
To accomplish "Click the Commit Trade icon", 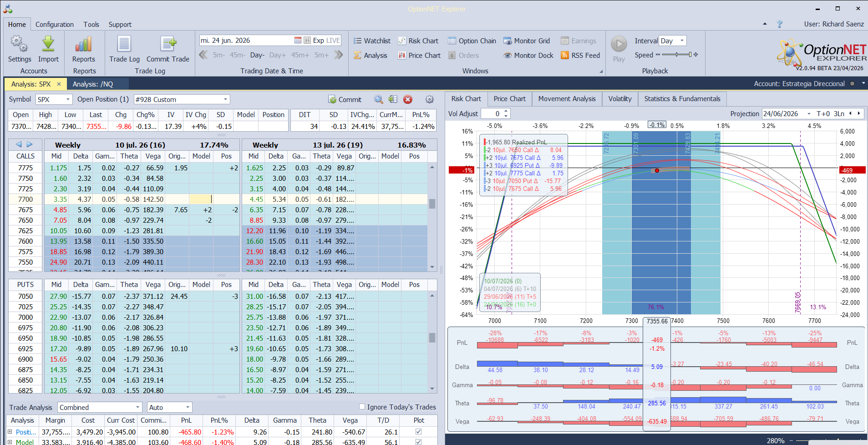I will pyautogui.click(x=168, y=44).
